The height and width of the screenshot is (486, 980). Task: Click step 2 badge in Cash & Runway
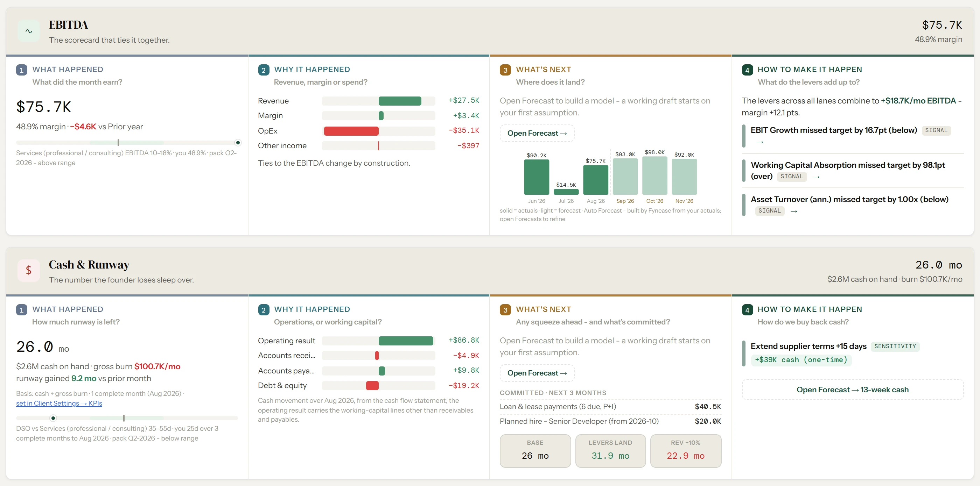pos(263,310)
